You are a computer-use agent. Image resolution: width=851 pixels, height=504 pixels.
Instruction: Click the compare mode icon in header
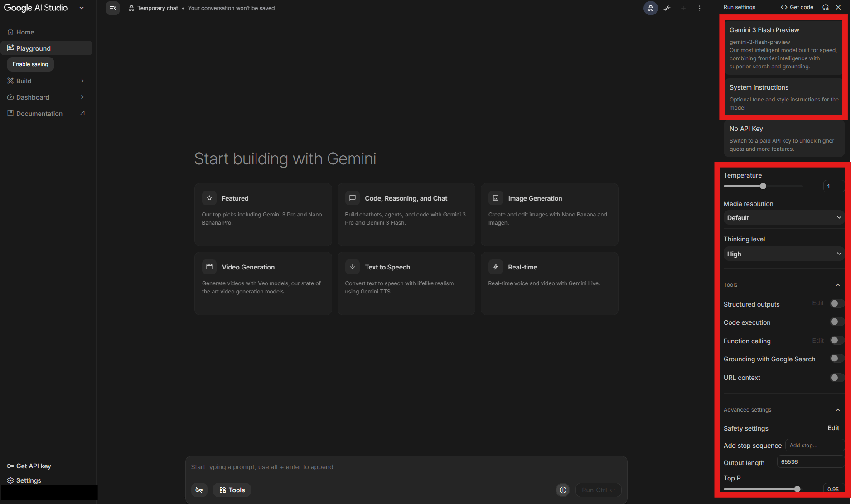coord(667,8)
